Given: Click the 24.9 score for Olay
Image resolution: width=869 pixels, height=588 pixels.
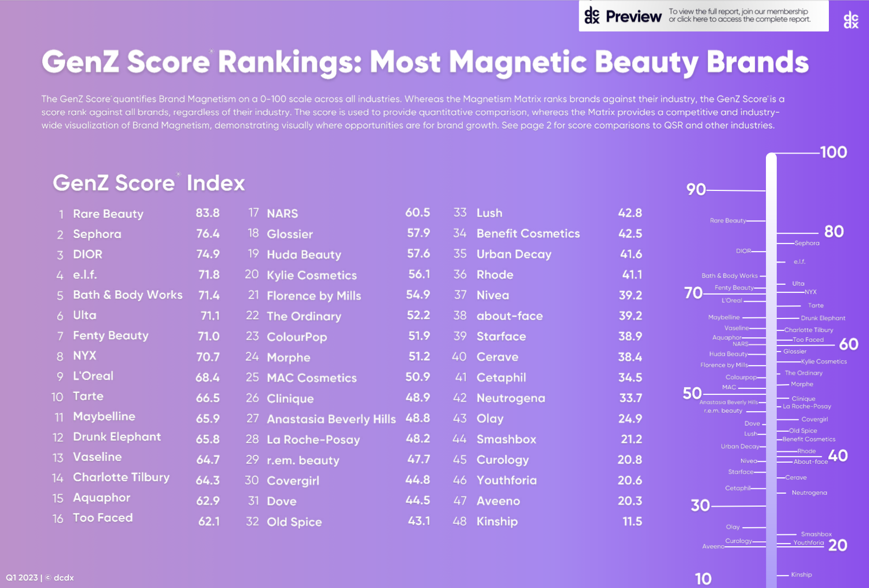Looking at the screenshot, I should click(x=630, y=419).
